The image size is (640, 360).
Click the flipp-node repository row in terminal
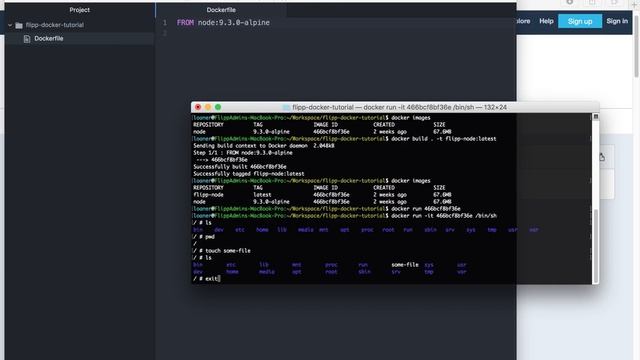click(322, 195)
